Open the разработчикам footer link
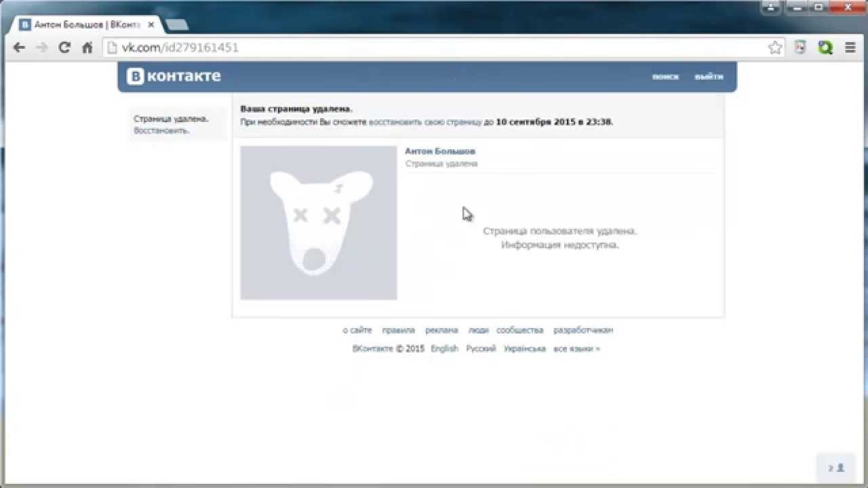This screenshot has height=488, width=868. click(x=583, y=330)
